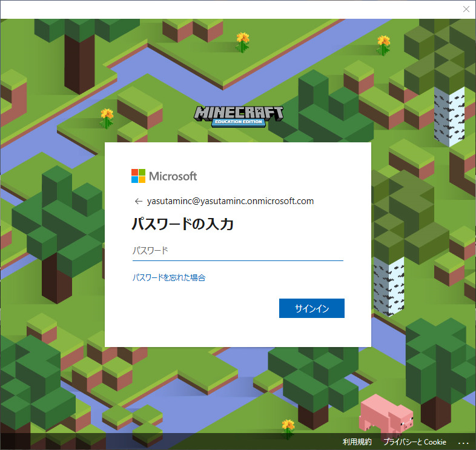Open the 利用規約 link in footer

coord(357,442)
